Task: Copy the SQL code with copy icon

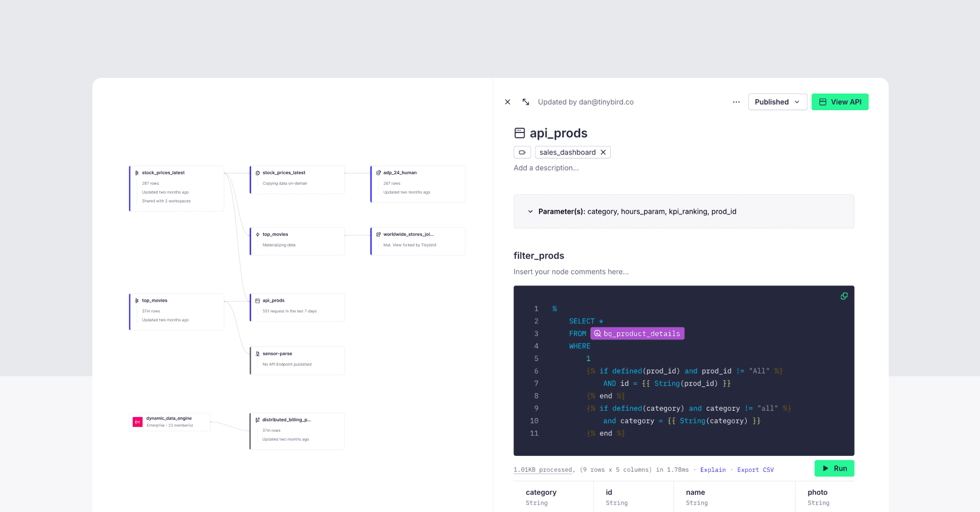Action: (844, 296)
